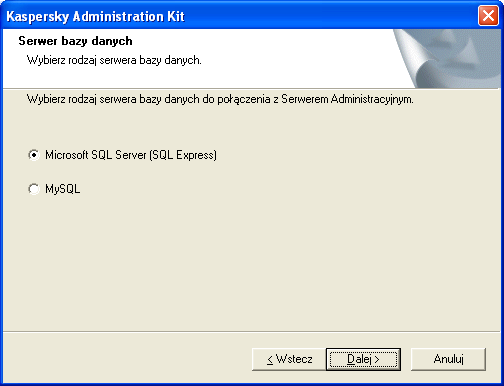Click the page-curl graphic in the header
504x386 pixels.
tap(447, 58)
